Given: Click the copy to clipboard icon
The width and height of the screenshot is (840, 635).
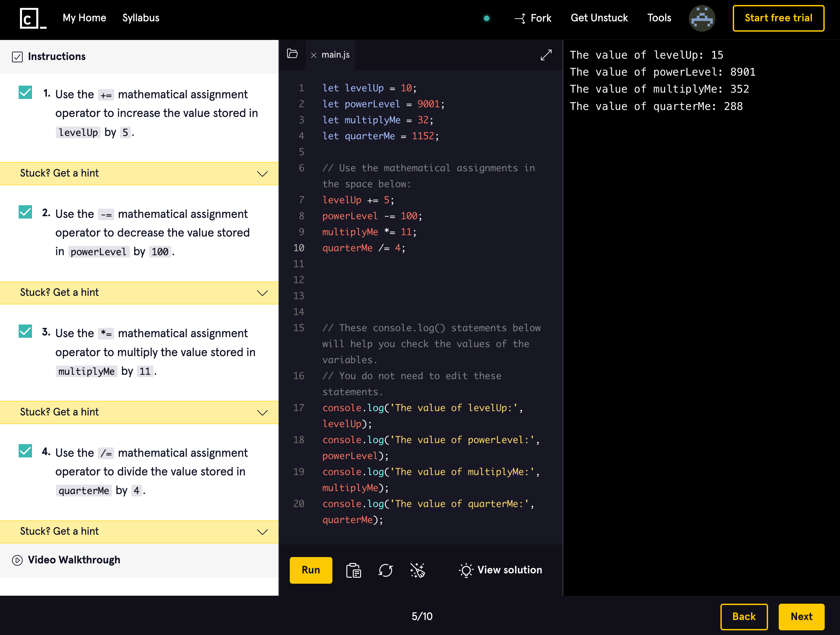Looking at the screenshot, I should coord(353,570).
